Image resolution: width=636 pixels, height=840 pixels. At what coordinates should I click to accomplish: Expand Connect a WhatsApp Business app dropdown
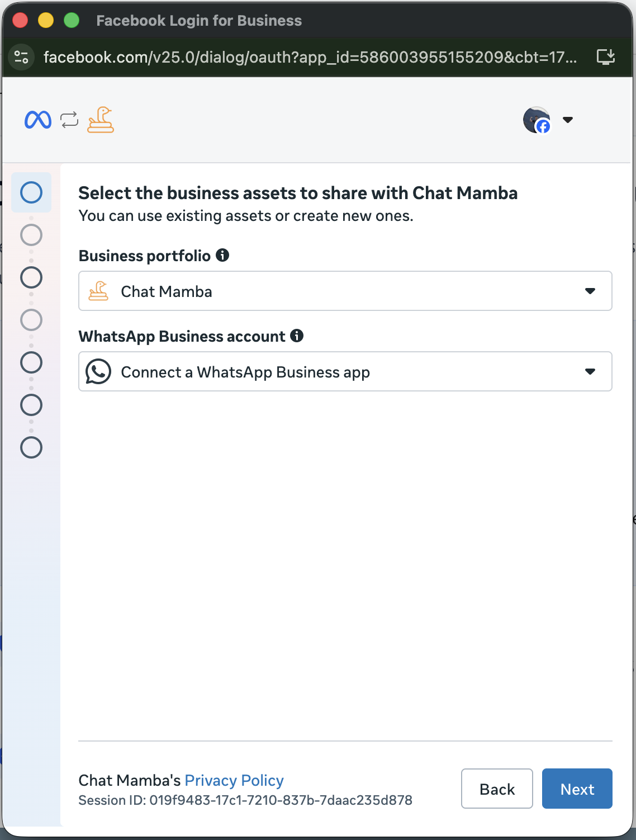click(345, 371)
